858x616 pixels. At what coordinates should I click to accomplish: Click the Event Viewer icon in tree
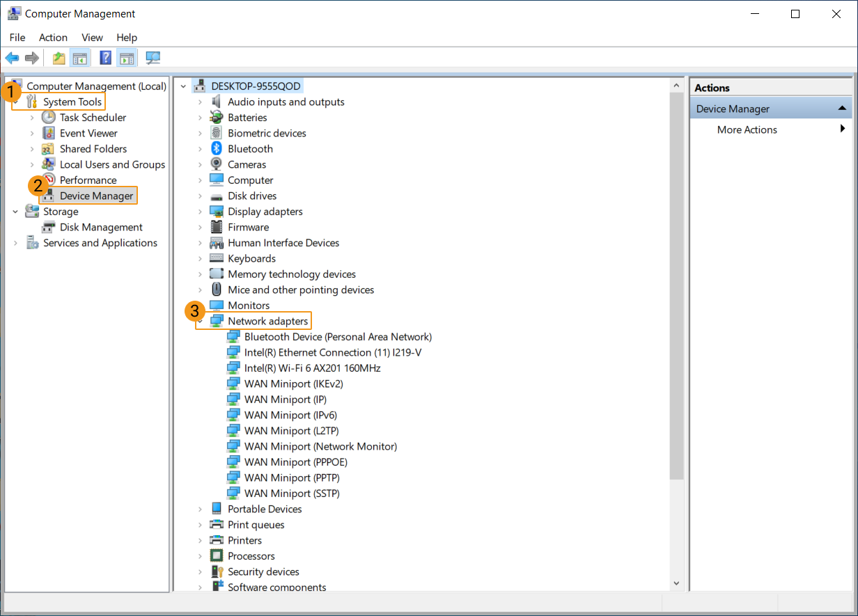pos(48,134)
